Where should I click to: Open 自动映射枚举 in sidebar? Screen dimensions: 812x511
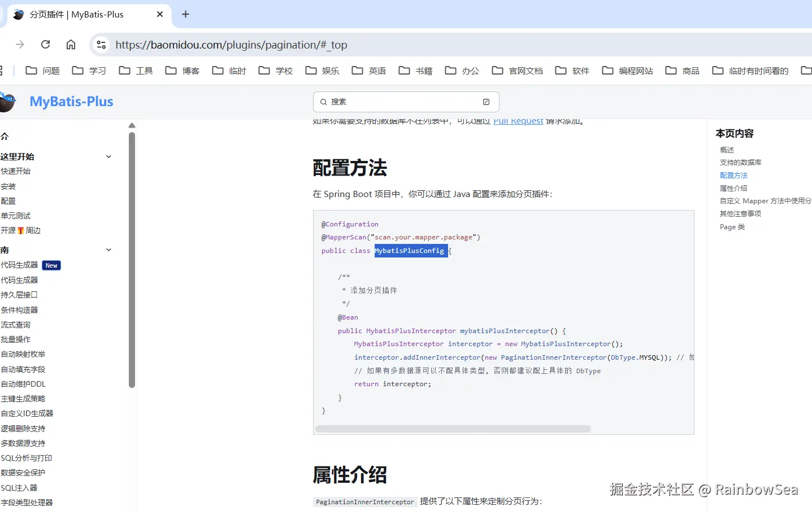tap(23, 354)
